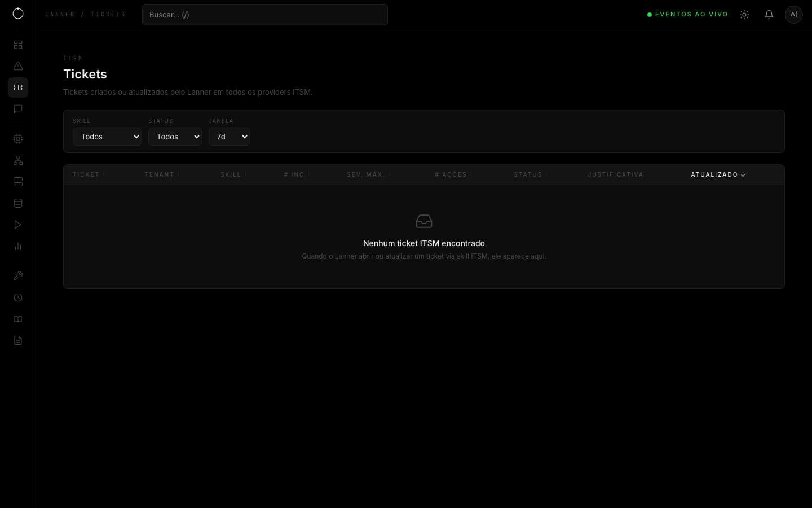This screenshot has width=812, height=508.
Task: Open the bar chart icon in sidebar
Action: 18,246
